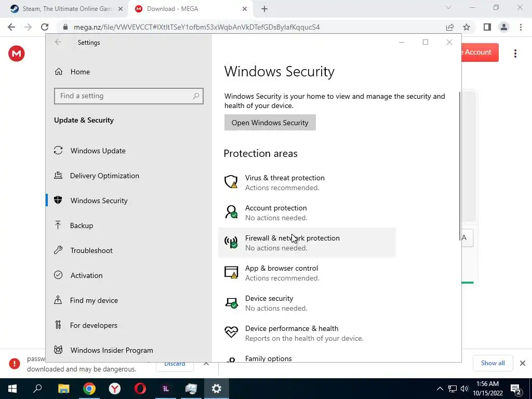Click the MEGA logo
This screenshot has width=532, height=399.
[x=16, y=54]
